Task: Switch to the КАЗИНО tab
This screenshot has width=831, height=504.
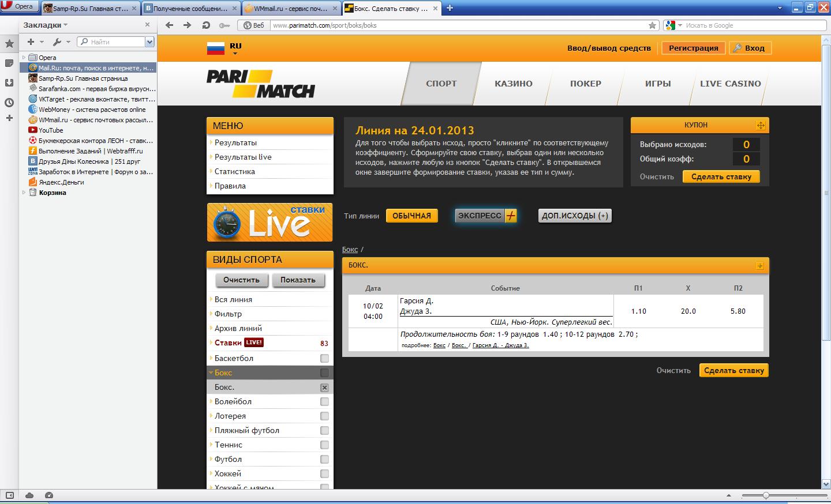Action: 514,84
